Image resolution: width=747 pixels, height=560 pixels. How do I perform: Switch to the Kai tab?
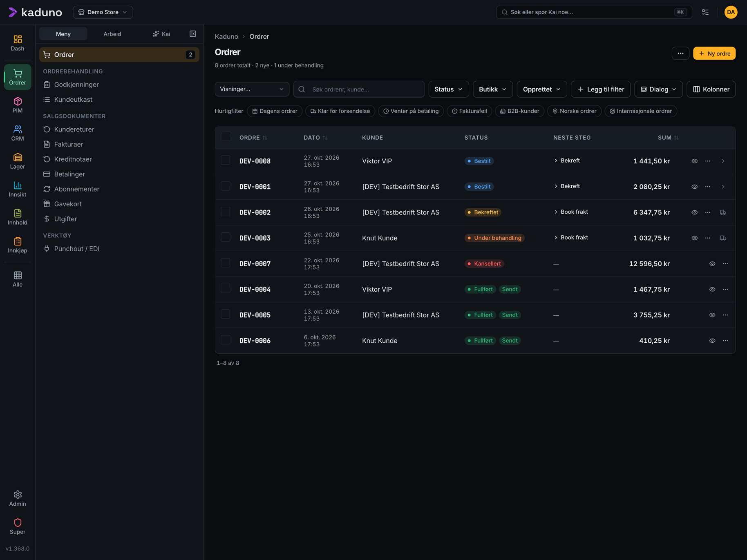(x=161, y=34)
